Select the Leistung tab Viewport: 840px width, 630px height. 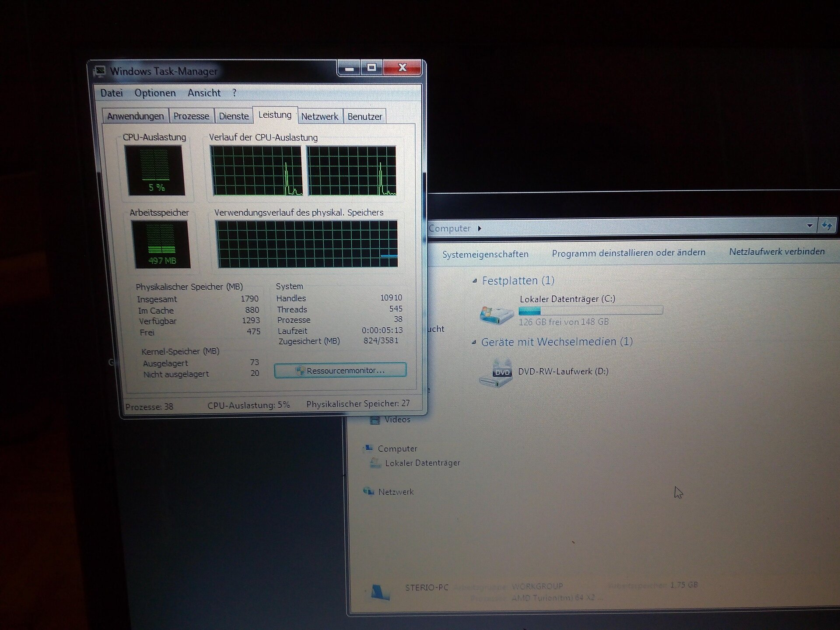275,115
